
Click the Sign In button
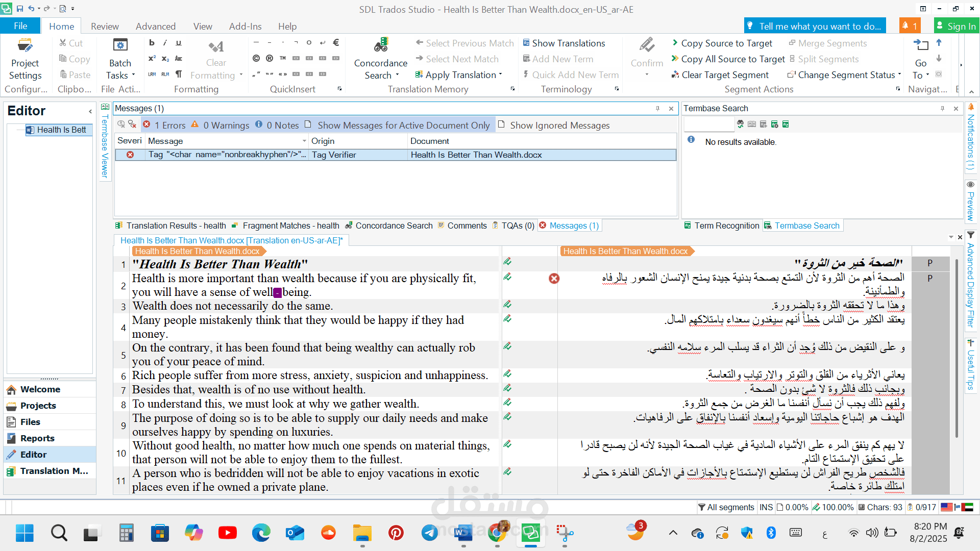(x=956, y=26)
